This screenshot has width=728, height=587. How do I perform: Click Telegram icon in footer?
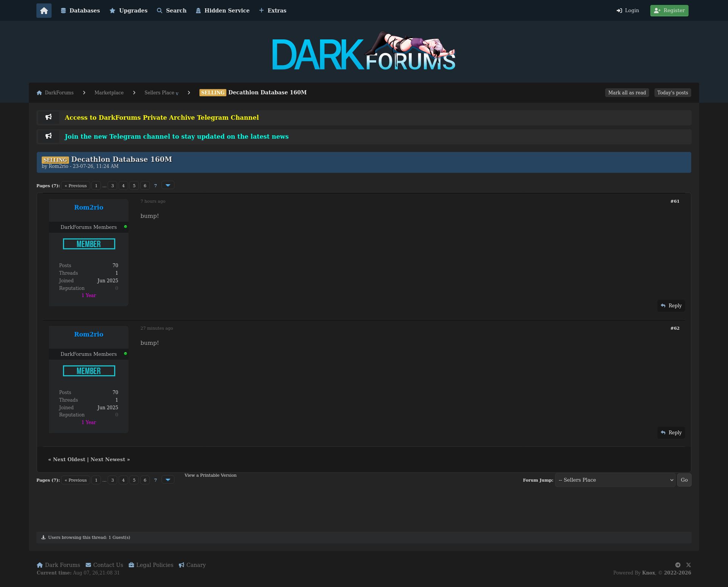678,565
